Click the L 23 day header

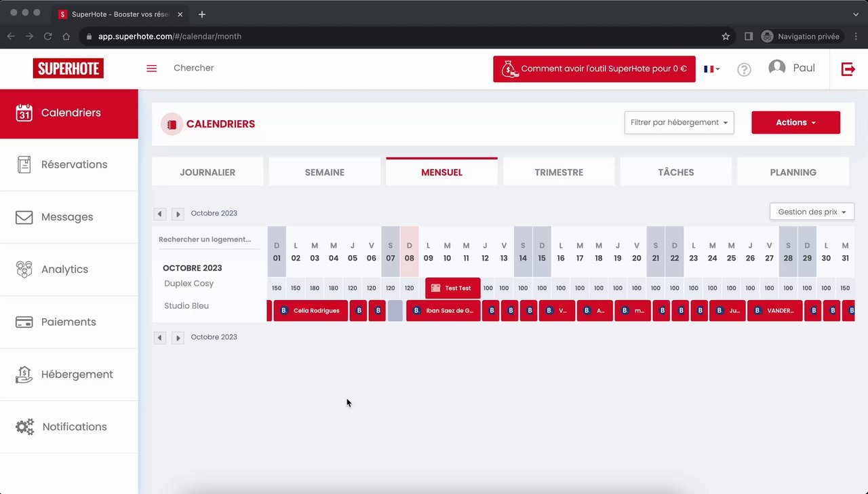pyautogui.click(x=693, y=252)
